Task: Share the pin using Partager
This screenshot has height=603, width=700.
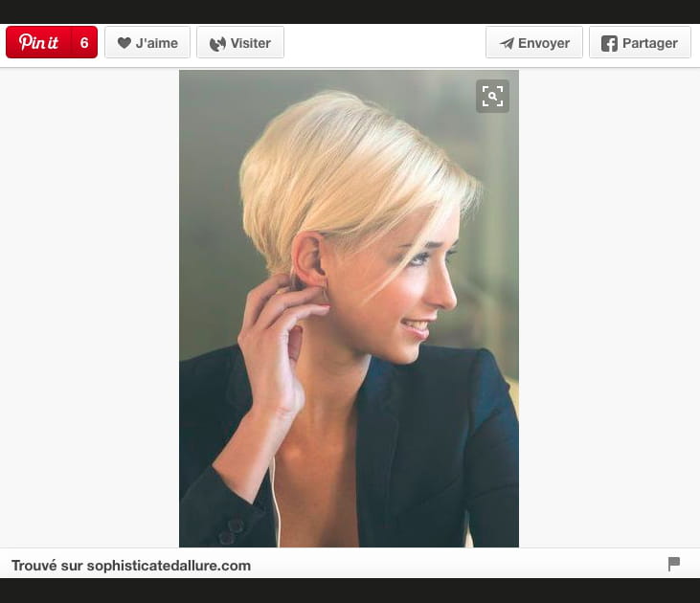Action: pyautogui.click(x=649, y=43)
